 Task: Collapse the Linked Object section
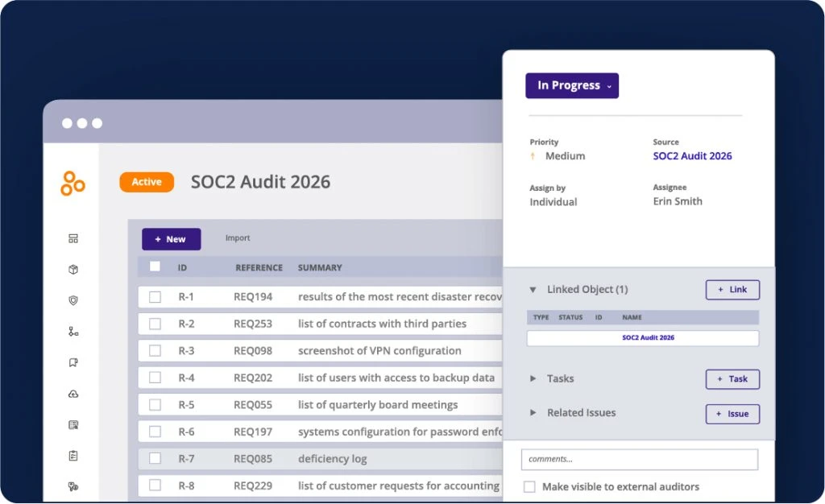[x=533, y=290]
